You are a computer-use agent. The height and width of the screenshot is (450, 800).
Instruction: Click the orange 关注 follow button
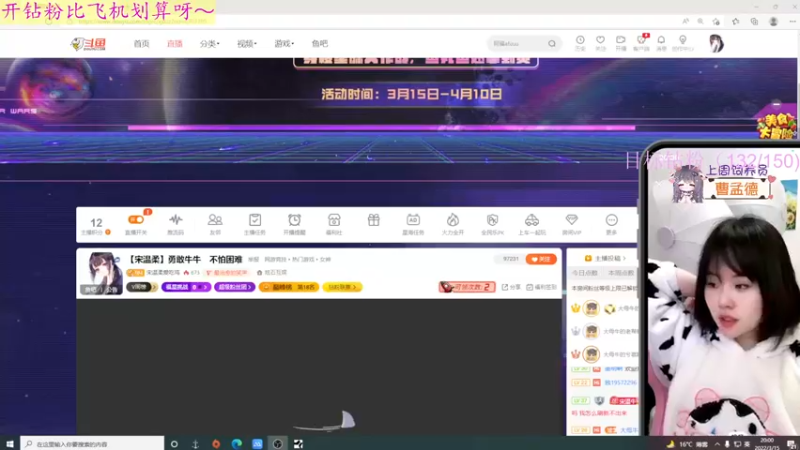[541, 259]
